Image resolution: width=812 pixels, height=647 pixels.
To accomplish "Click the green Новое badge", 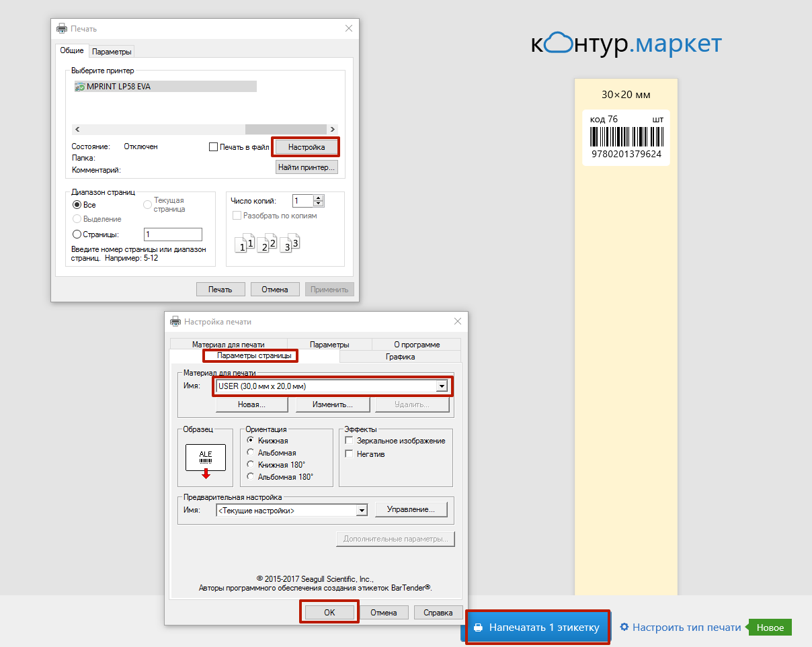I will click(770, 628).
